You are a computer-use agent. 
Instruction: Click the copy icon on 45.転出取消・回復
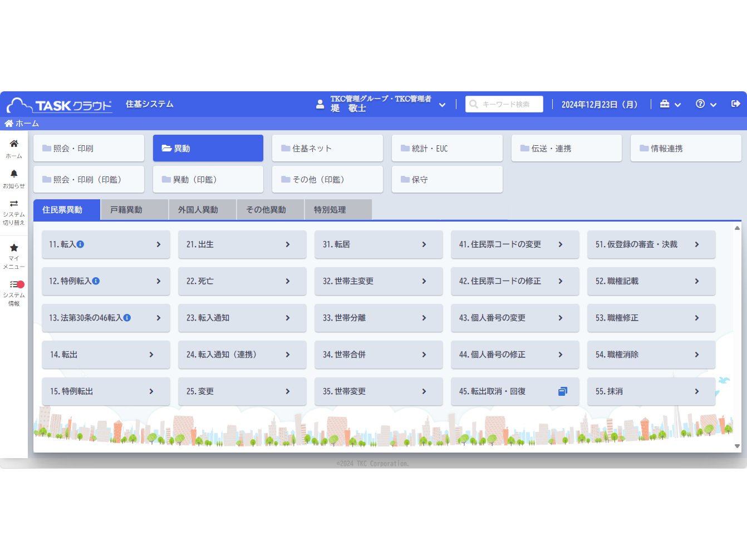pyautogui.click(x=563, y=391)
